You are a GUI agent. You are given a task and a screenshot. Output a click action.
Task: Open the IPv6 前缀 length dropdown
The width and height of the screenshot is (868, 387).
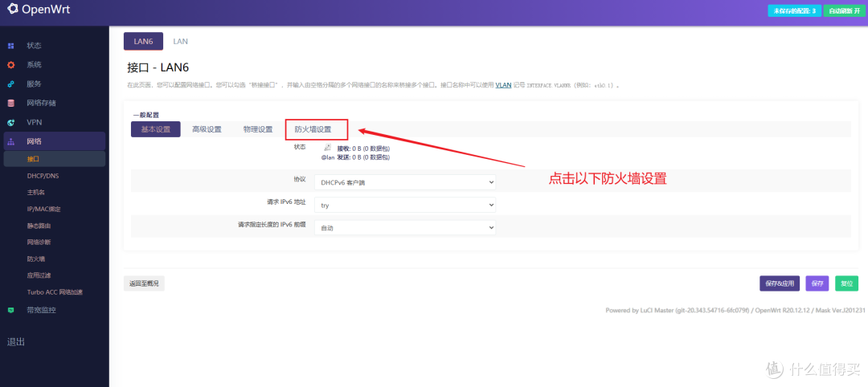[404, 227]
